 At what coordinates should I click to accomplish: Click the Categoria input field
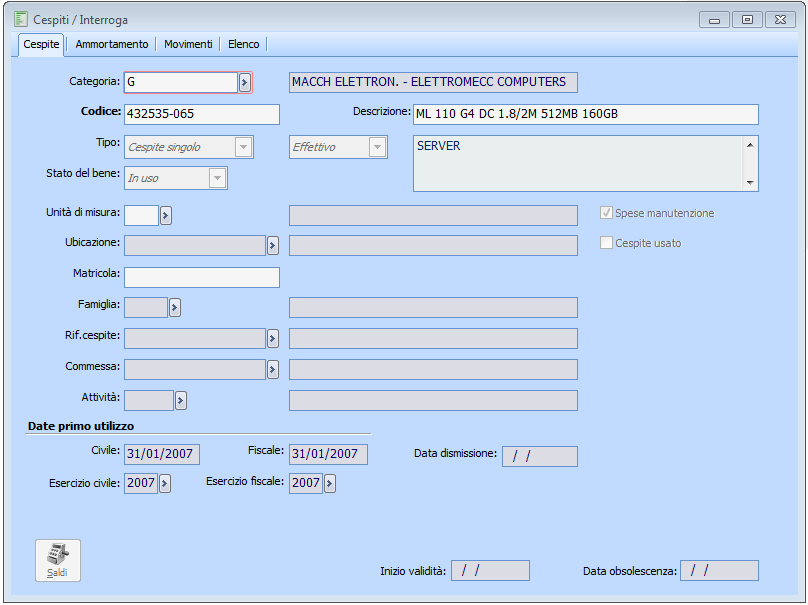tap(181, 82)
